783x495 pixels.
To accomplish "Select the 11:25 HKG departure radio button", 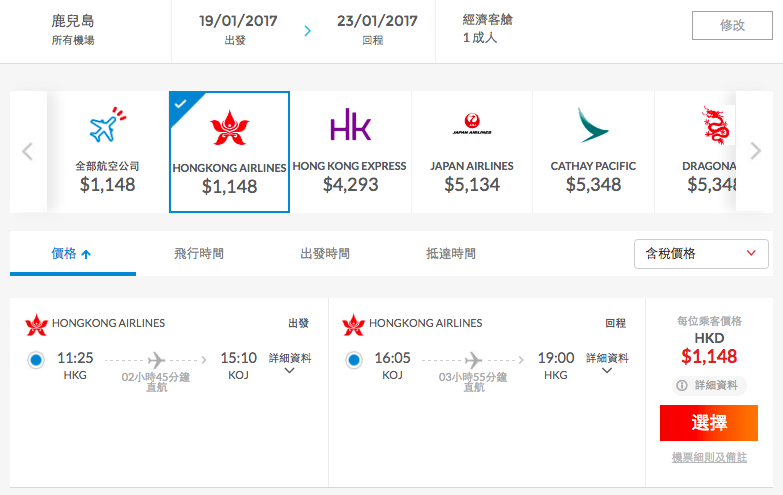I will coord(36,360).
